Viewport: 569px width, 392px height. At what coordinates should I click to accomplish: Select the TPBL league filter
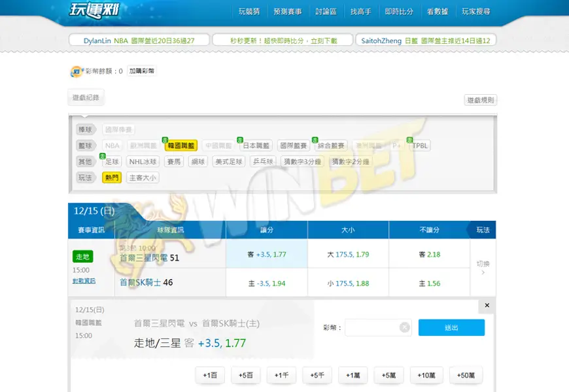point(420,146)
